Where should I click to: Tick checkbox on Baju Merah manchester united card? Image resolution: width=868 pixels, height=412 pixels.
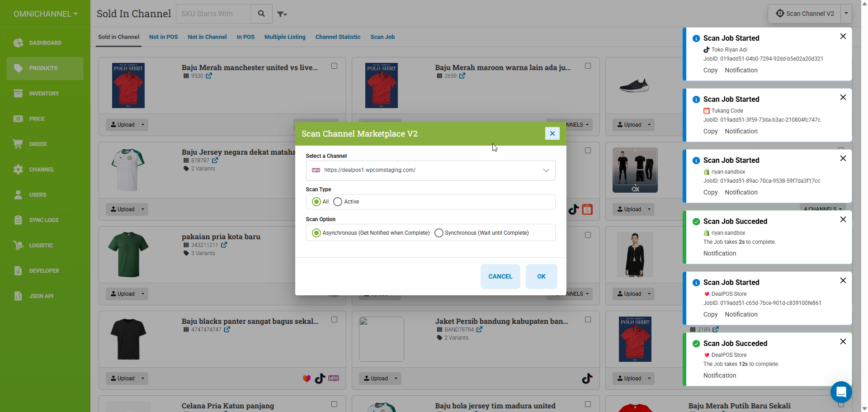tap(334, 66)
